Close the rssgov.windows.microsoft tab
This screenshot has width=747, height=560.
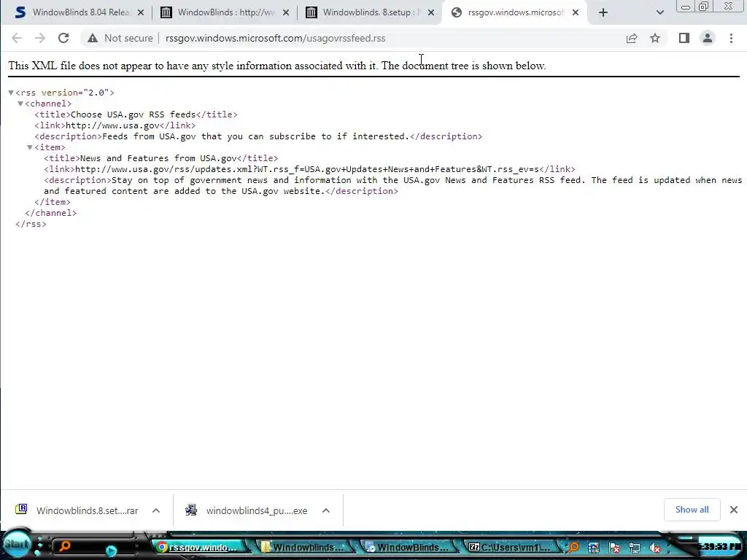pyautogui.click(x=576, y=13)
